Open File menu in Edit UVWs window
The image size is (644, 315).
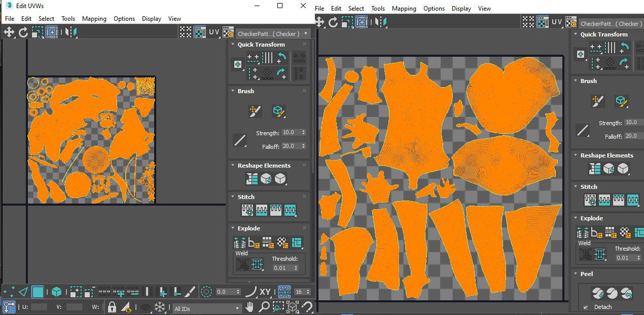[10, 19]
